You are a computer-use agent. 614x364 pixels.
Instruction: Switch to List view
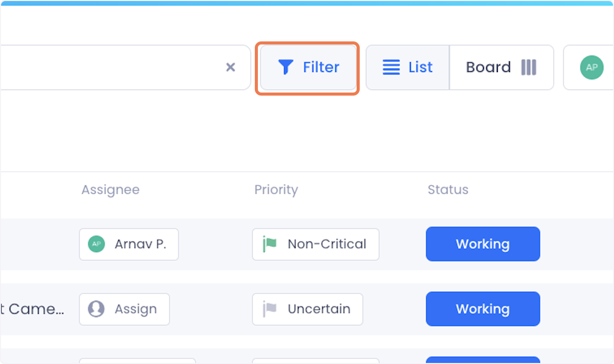[408, 67]
